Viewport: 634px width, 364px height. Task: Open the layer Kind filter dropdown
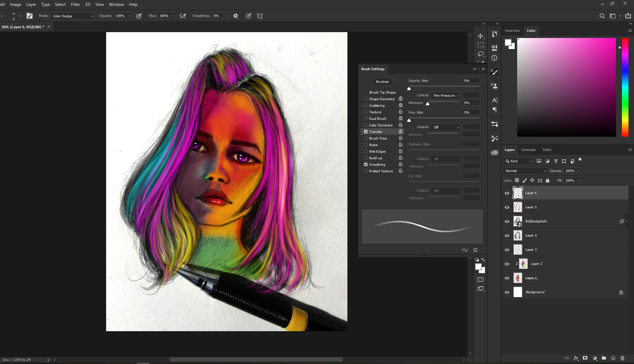518,161
